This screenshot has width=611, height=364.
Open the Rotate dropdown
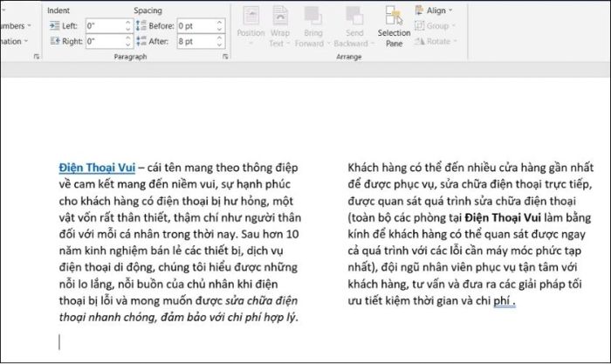tap(436, 41)
